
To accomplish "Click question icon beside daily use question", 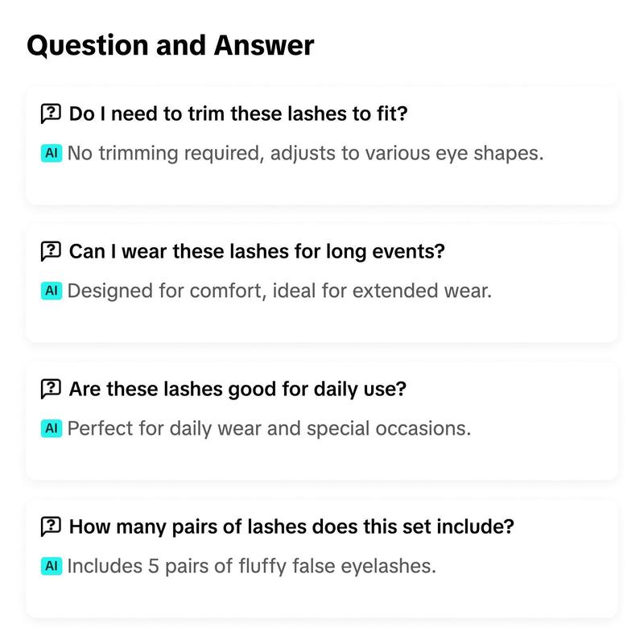I will pyautogui.click(x=51, y=389).
